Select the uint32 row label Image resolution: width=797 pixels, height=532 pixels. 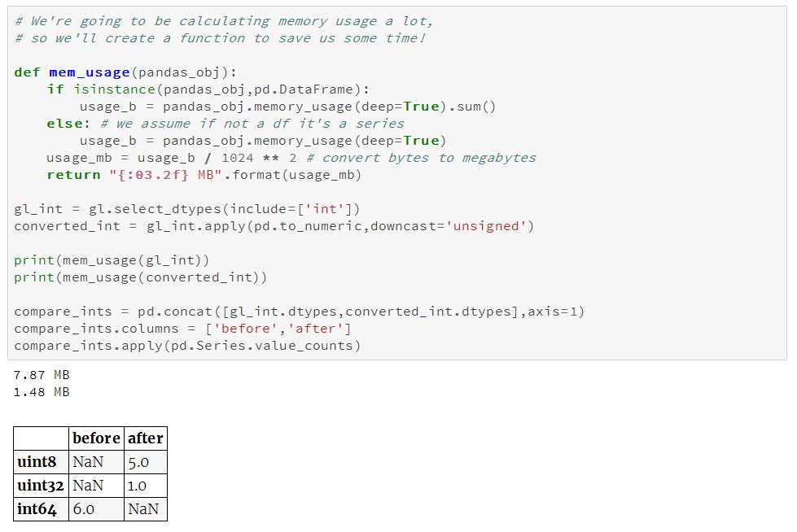pyautogui.click(x=41, y=486)
